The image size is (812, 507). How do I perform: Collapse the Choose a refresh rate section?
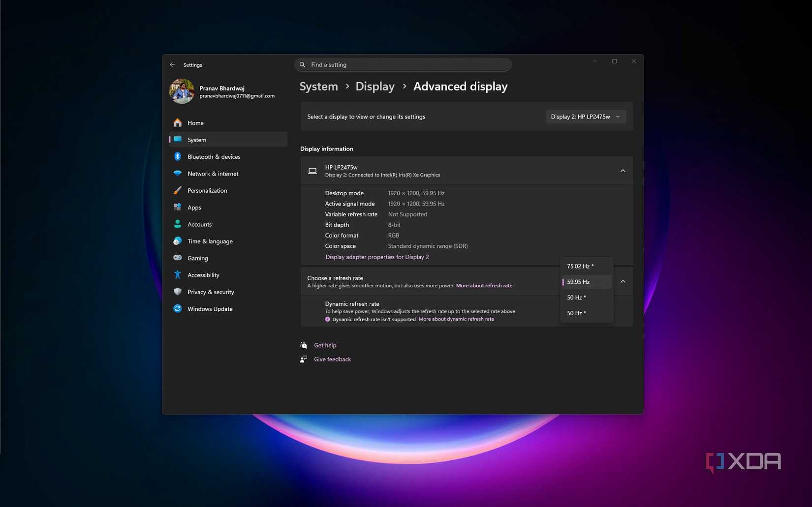[x=623, y=281]
